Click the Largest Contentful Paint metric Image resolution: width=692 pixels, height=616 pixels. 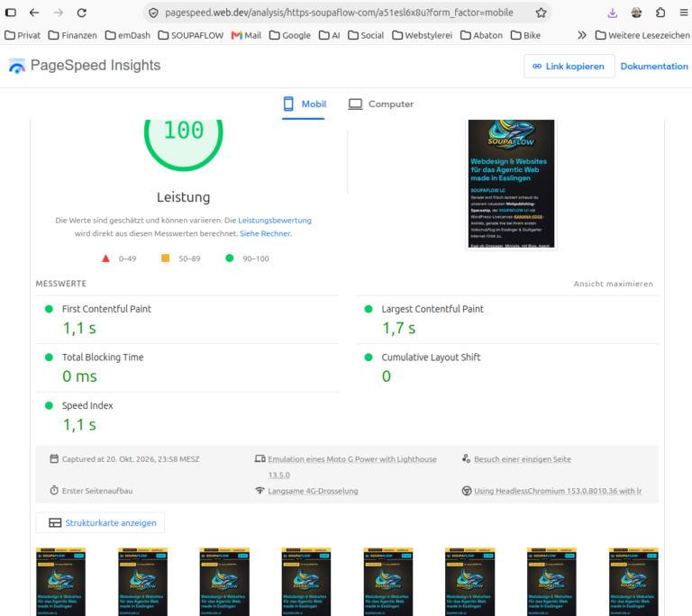(506, 320)
